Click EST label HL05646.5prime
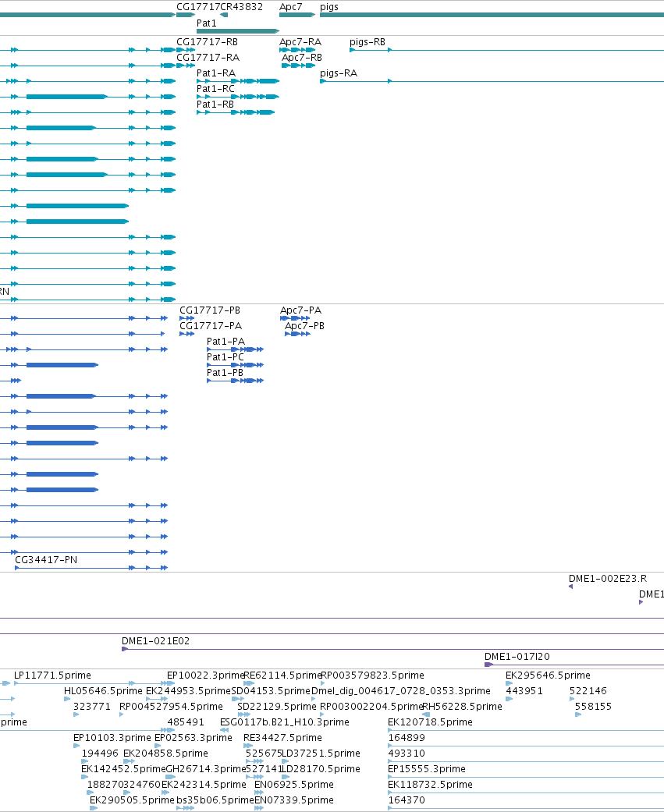The width and height of the screenshot is (664, 812). tap(103, 691)
